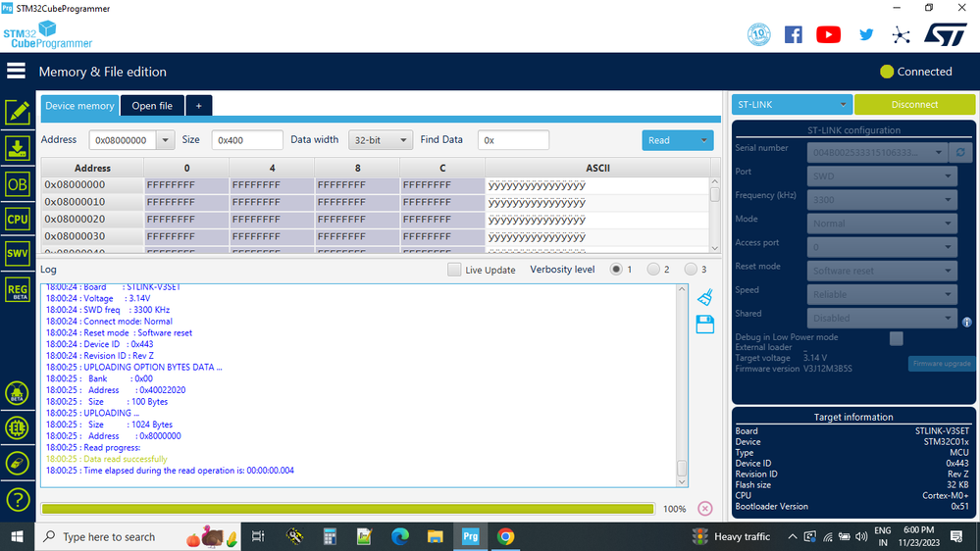Screen dimensions: 980x551
Task: Open the Facebook icon
Action: tap(794, 34)
